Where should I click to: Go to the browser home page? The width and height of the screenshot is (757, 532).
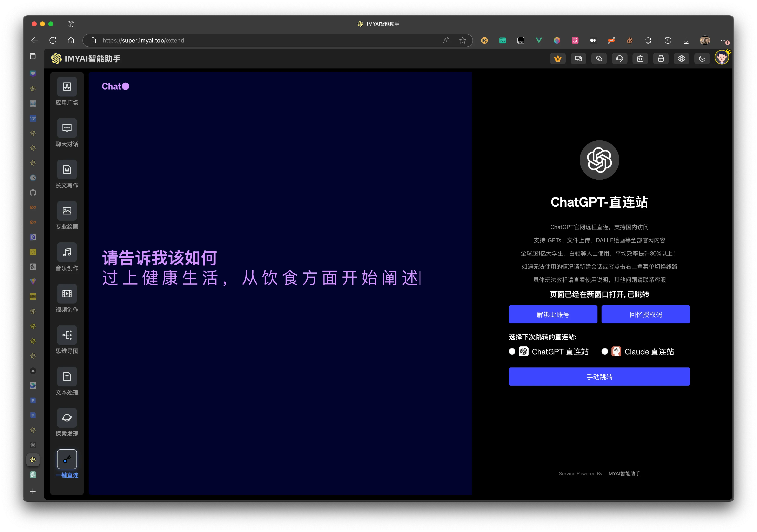pos(71,40)
